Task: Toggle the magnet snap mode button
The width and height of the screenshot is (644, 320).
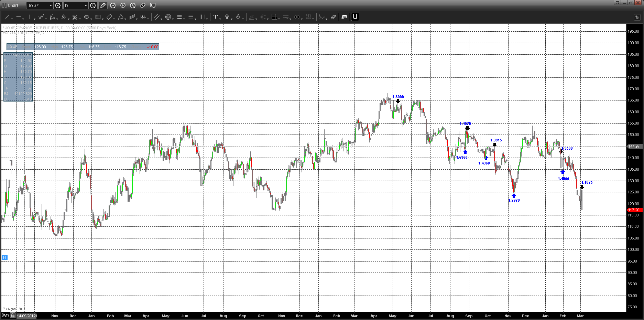Action: 355,17
